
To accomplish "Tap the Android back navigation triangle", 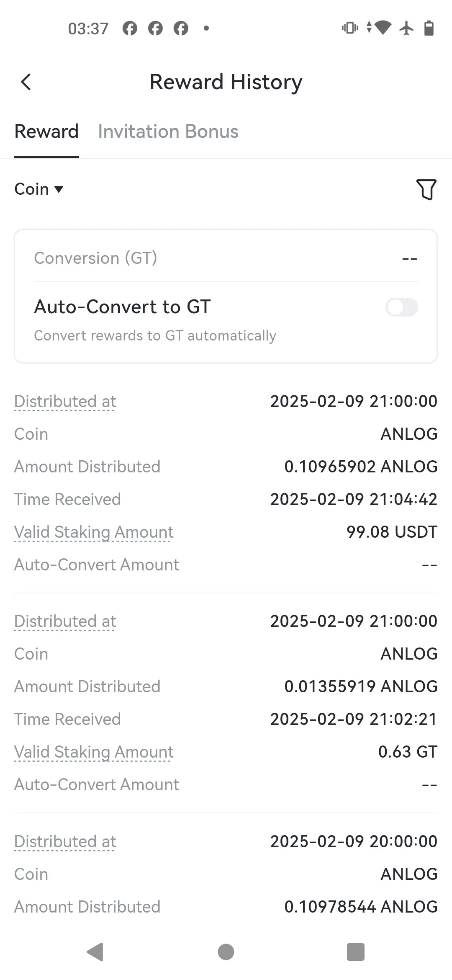I will click(95, 952).
